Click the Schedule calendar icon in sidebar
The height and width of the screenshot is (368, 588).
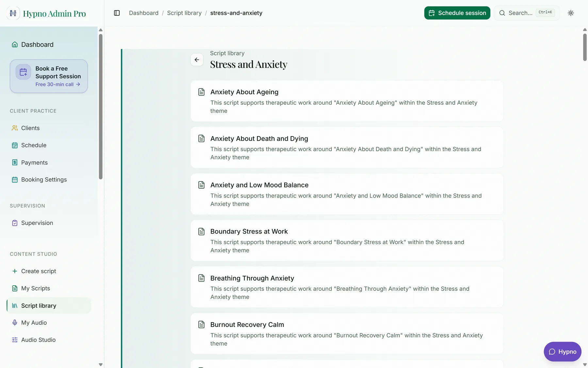point(15,145)
